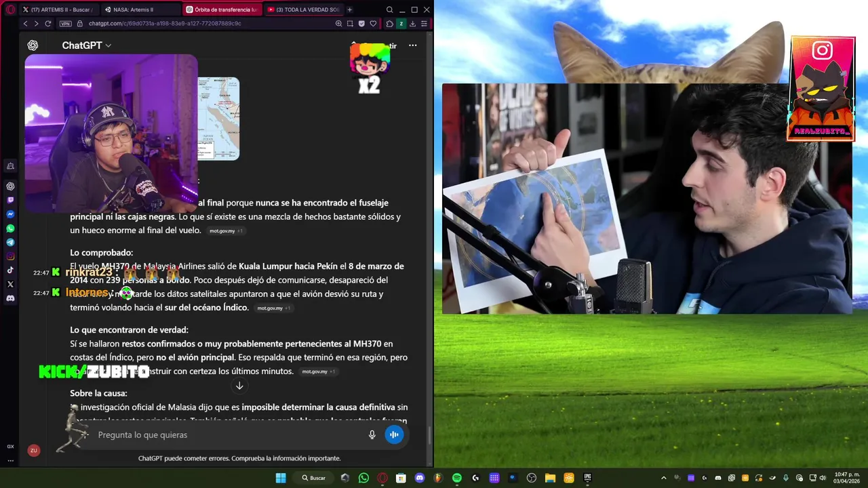Open the first mot.gov.my source link
868x488 pixels.
pyautogui.click(x=225, y=231)
